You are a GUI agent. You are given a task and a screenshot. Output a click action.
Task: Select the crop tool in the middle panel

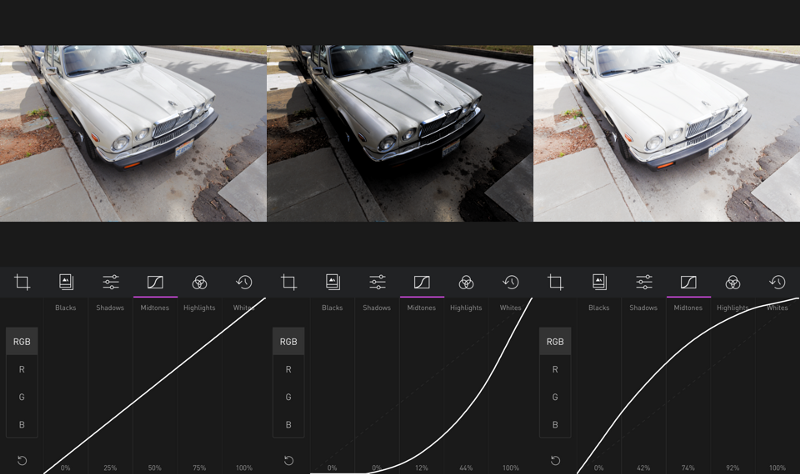point(289,283)
